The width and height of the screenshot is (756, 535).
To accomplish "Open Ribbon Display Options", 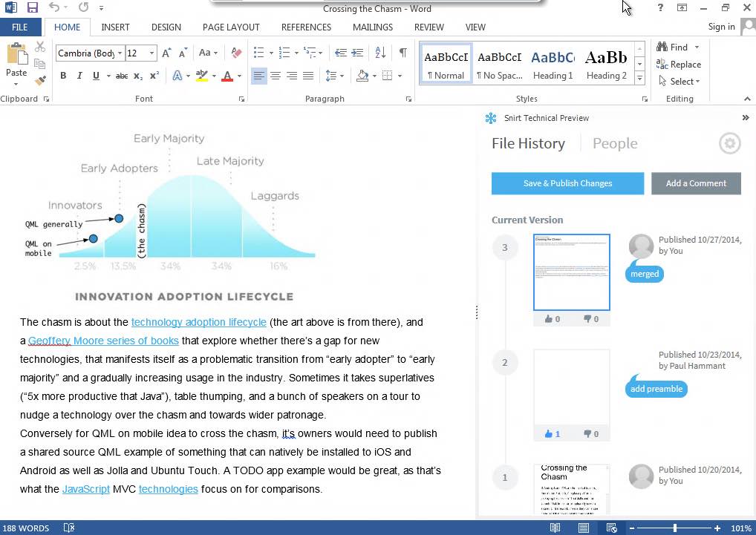I will (682, 7).
